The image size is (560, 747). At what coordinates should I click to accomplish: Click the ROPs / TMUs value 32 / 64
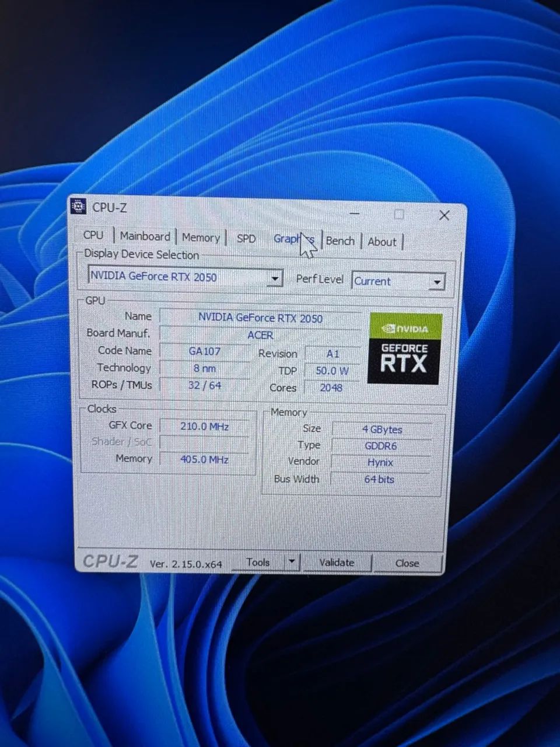click(x=205, y=385)
